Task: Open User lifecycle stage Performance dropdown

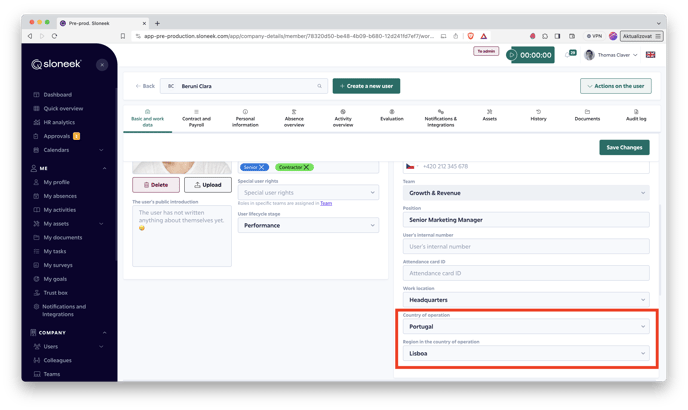Action: pos(308,225)
